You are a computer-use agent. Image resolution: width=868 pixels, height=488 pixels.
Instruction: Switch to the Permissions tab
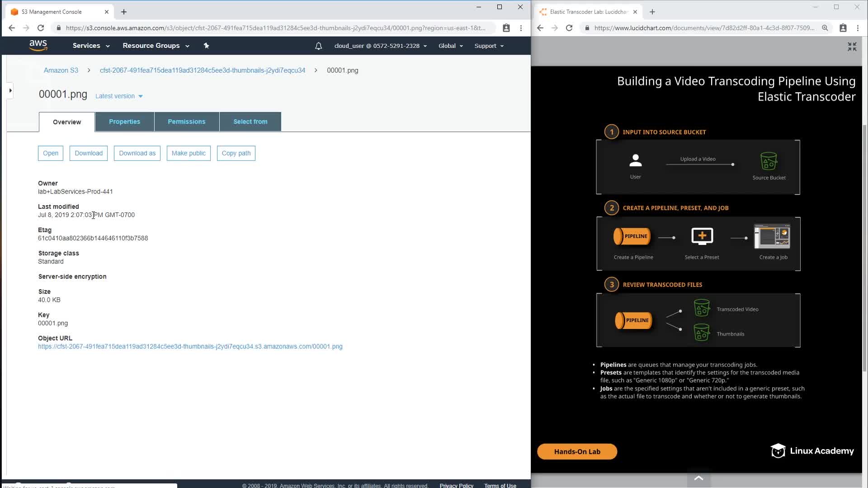[x=186, y=122]
